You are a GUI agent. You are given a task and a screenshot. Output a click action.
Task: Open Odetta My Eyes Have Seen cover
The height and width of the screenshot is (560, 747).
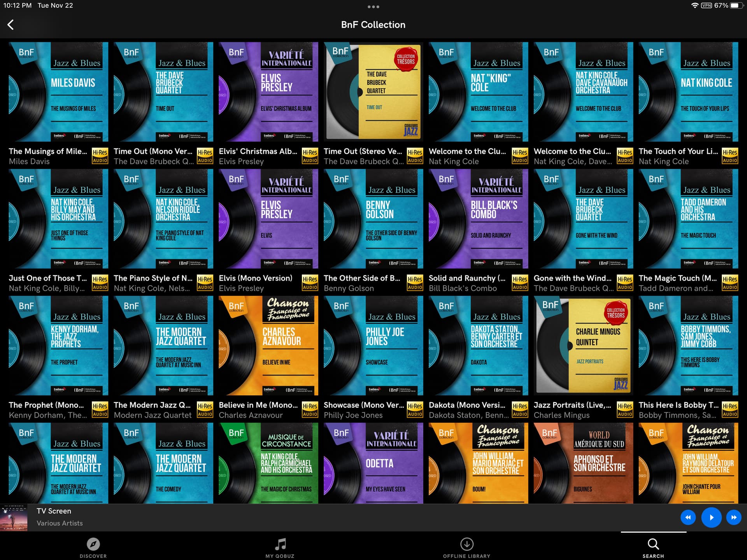[x=373, y=463]
